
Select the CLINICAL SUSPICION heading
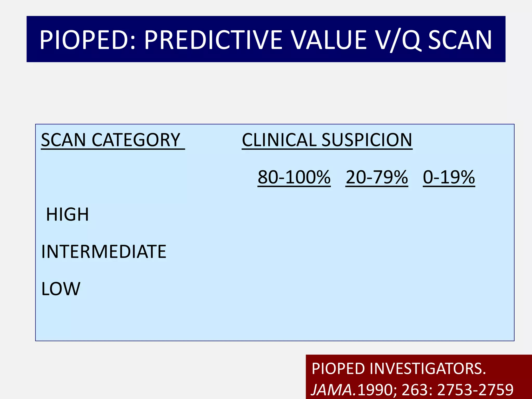(x=327, y=140)
